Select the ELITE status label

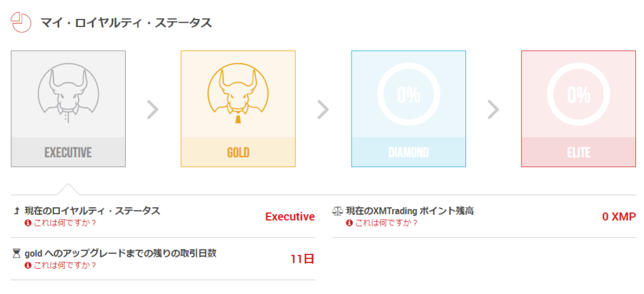pos(579,152)
